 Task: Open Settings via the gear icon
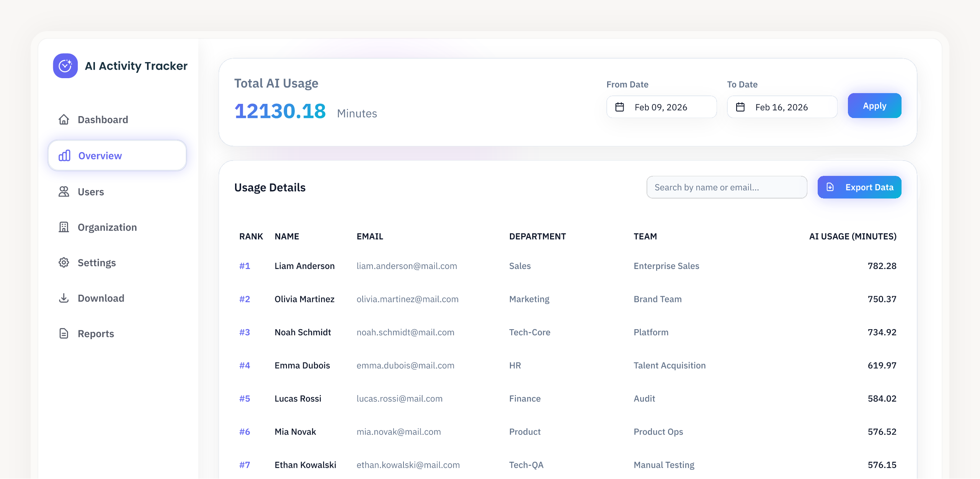[64, 262]
